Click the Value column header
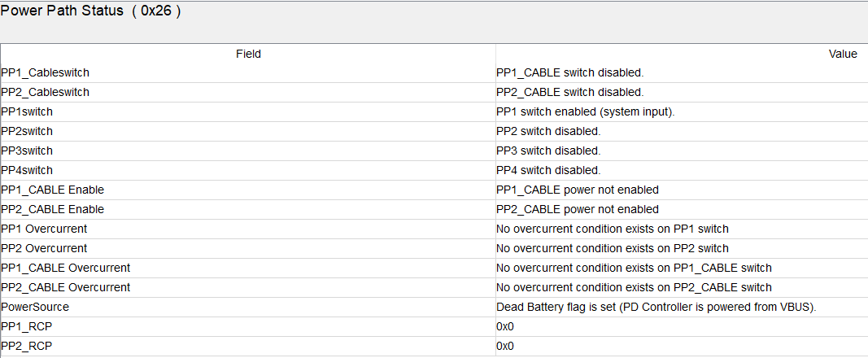This screenshot has height=358, width=868. [x=682, y=54]
